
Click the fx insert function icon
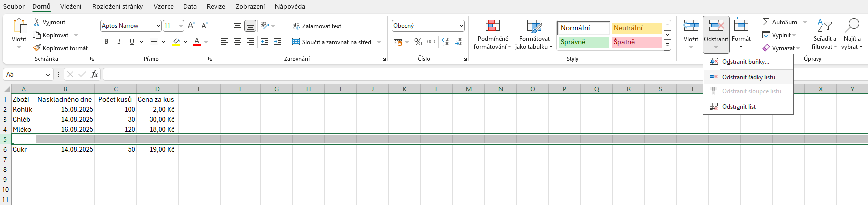(x=94, y=74)
